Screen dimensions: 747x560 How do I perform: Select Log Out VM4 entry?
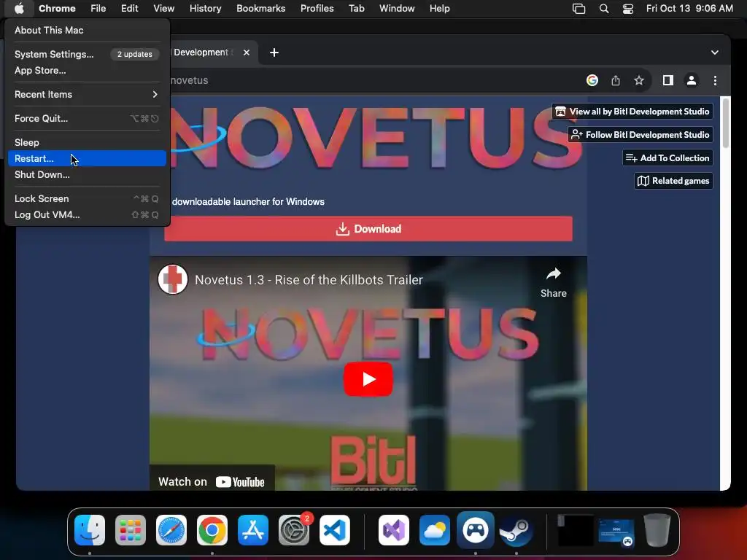tap(87, 215)
